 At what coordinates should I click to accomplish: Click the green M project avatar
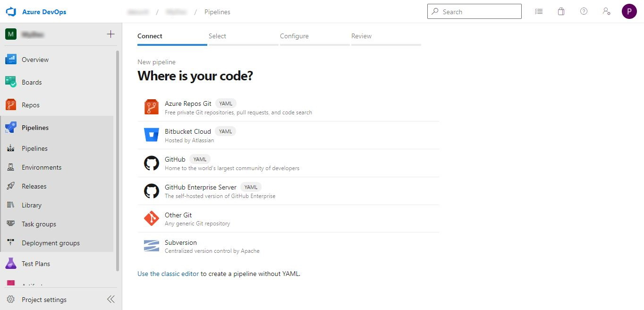11,34
